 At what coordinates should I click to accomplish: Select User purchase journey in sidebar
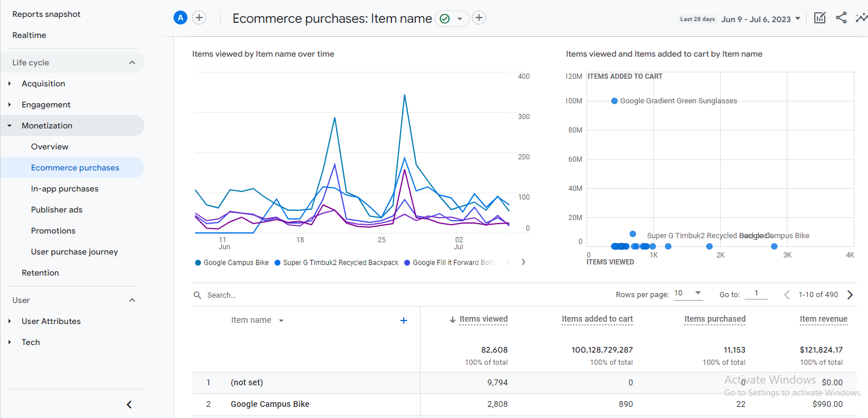coord(74,252)
